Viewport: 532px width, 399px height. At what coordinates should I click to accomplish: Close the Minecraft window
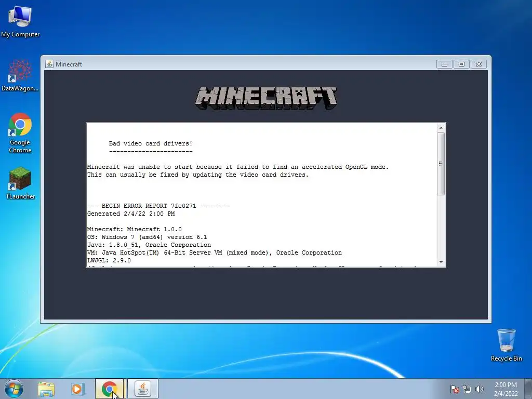pos(478,64)
